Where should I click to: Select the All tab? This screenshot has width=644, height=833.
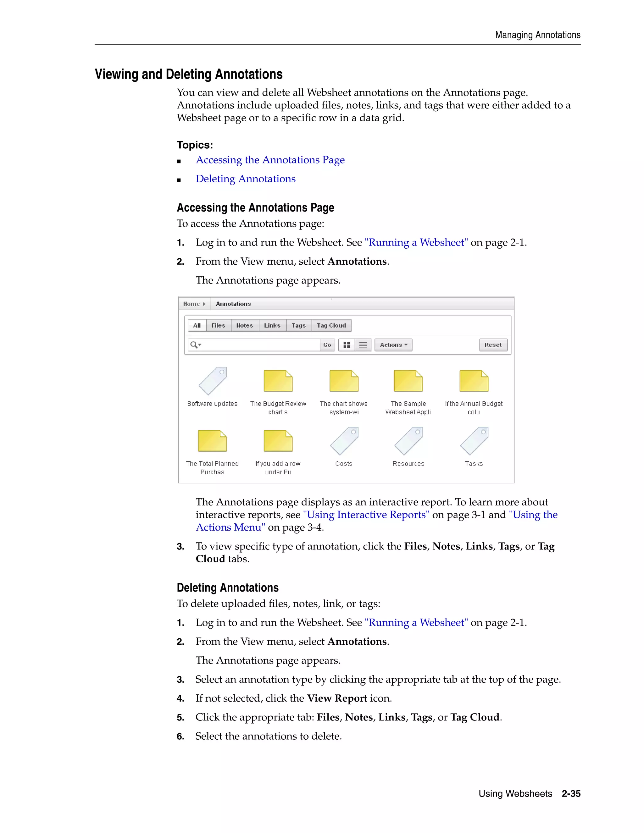pyautogui.click(x=197, y=325)
